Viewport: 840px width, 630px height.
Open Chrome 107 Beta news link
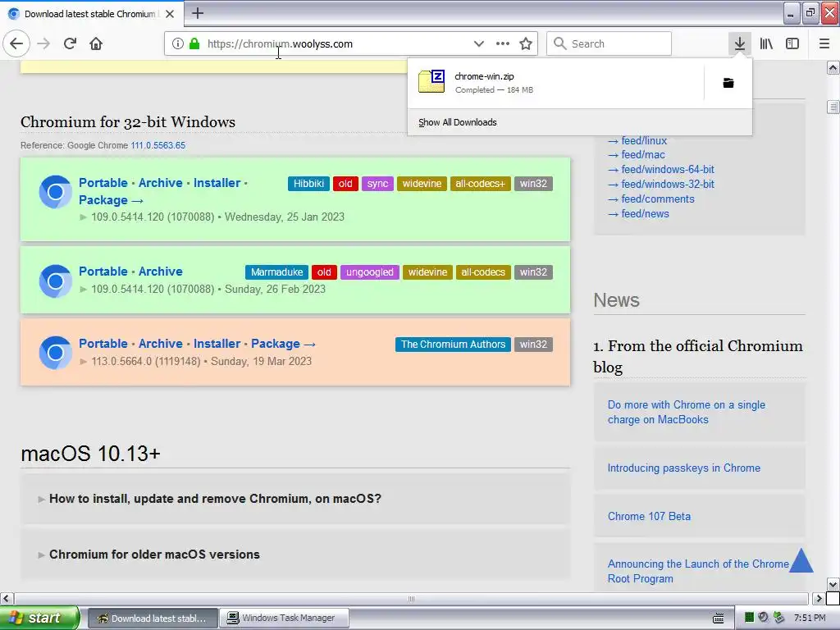click(x=650, y=517)
